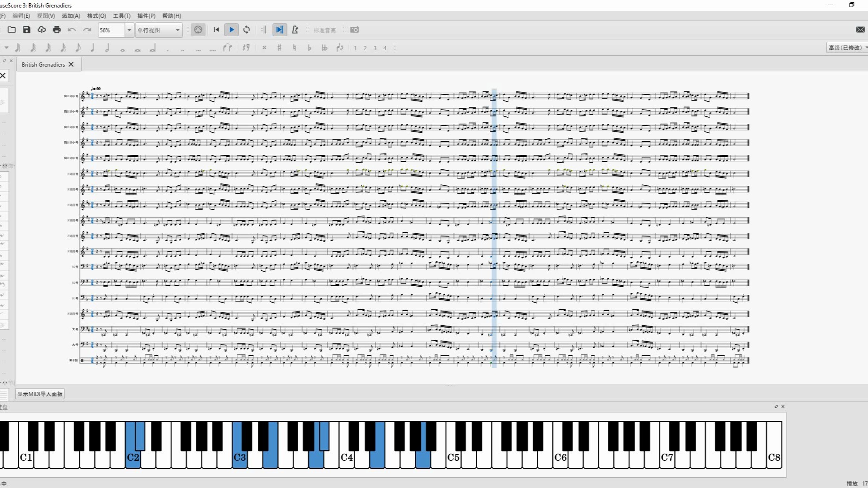Rewind playback to start
This screenshot has width=868, height=488.
(x=217, y=30)
